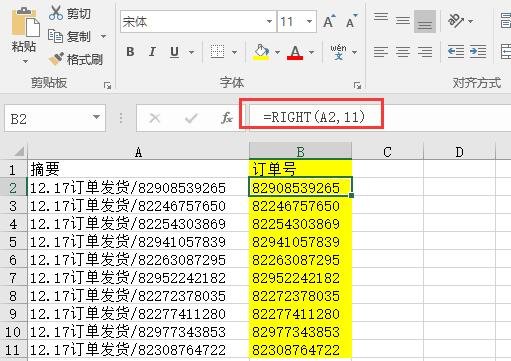Align text left
This screenshot has height=361, width=511.
(381, 52)
